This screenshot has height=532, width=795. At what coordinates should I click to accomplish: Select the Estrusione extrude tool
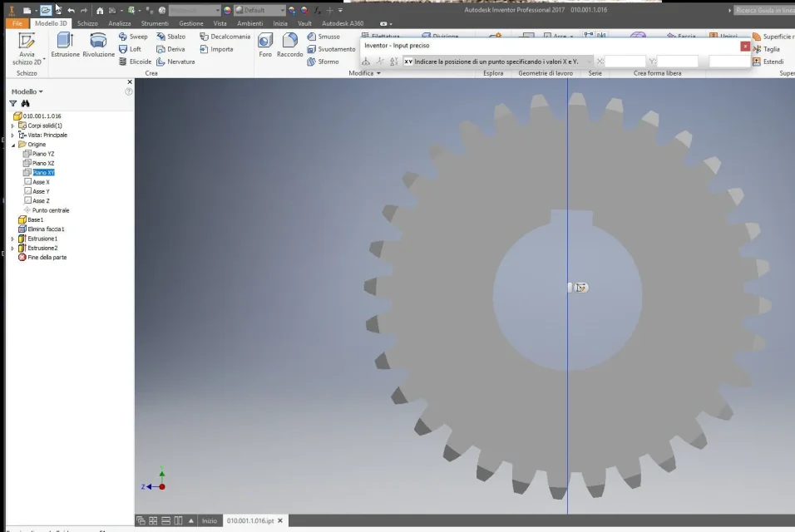point(66,45)
